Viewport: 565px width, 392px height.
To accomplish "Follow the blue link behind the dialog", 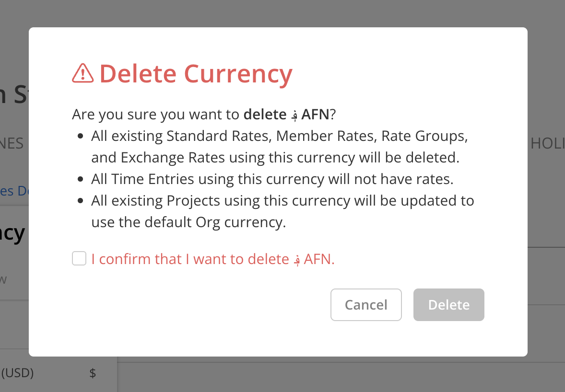I will point(14,191).
